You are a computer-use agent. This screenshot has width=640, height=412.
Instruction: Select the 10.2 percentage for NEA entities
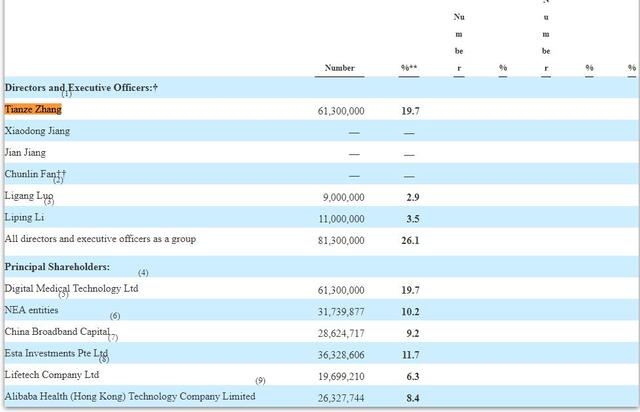410,312
